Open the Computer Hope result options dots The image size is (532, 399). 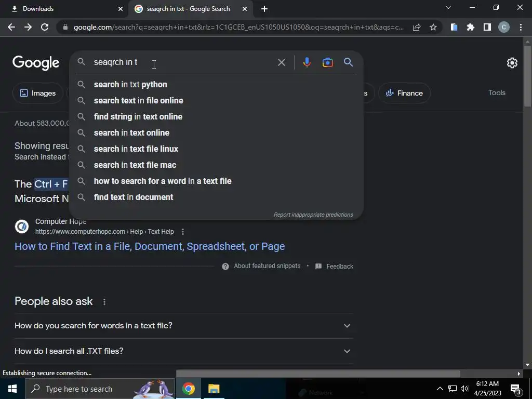[183, 232]
